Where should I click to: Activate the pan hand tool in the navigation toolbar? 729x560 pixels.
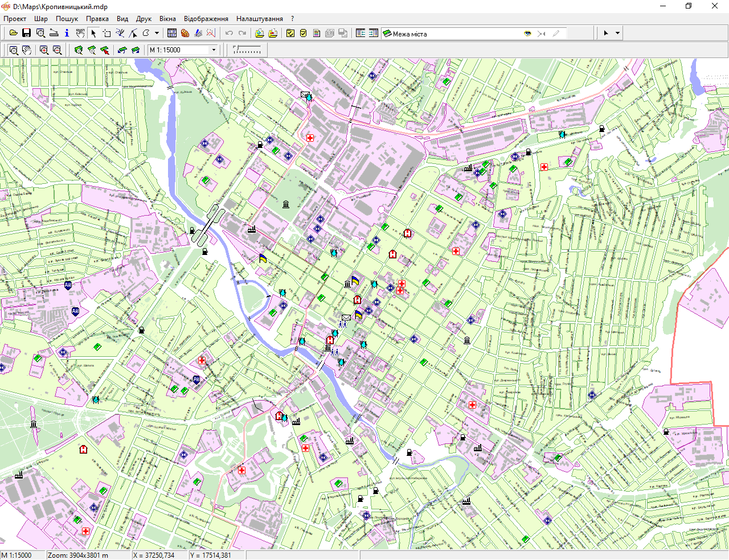tap(26, 50)
